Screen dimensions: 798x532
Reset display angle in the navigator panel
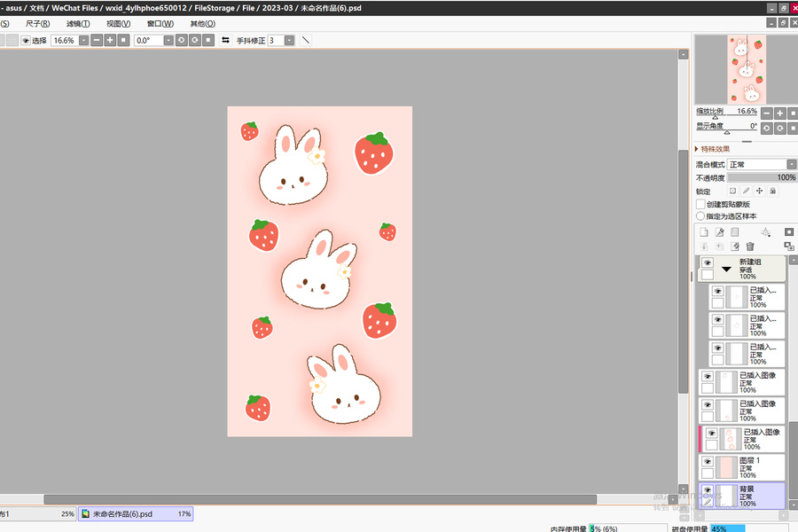793,129
